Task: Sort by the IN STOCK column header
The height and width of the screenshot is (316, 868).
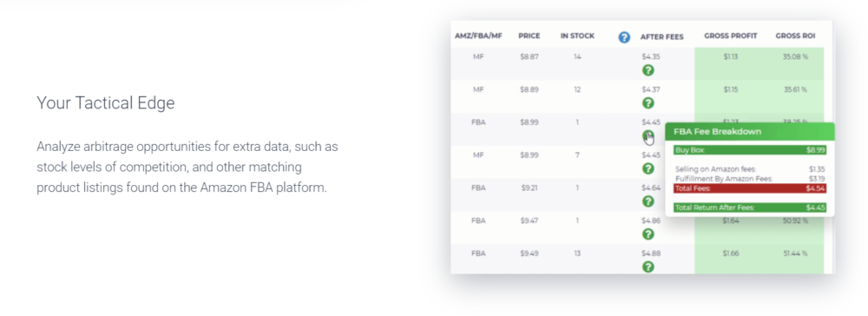Action: point(577,36)
